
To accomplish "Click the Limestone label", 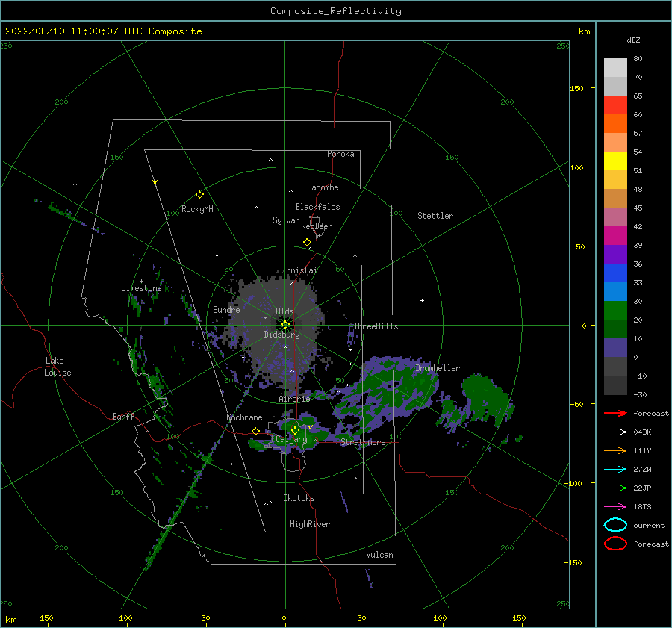I will [x=141, y=288].
